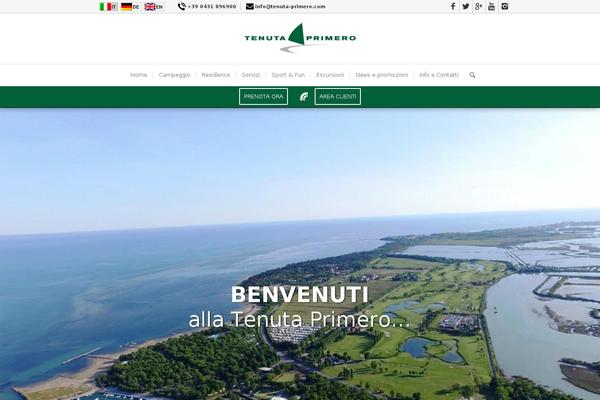This screenshot has height=400, width=600.
Task: Click the search magnifier icon in menu
Action: coord(473,75)
